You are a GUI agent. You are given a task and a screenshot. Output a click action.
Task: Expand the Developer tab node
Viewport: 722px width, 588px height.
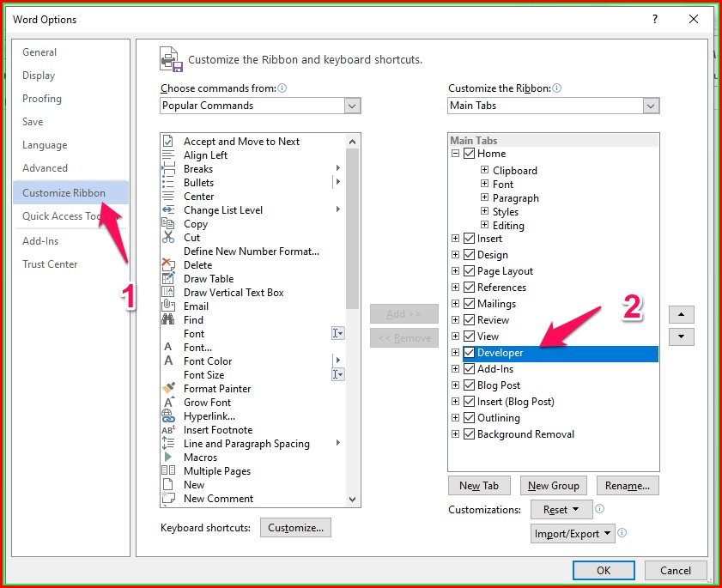click(x=455, y=352)
